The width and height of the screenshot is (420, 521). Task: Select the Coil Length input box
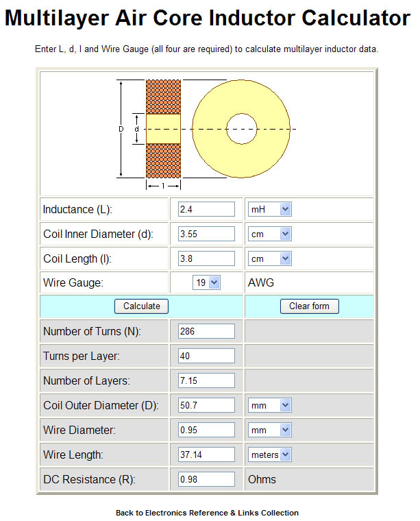tap(206, 259)
